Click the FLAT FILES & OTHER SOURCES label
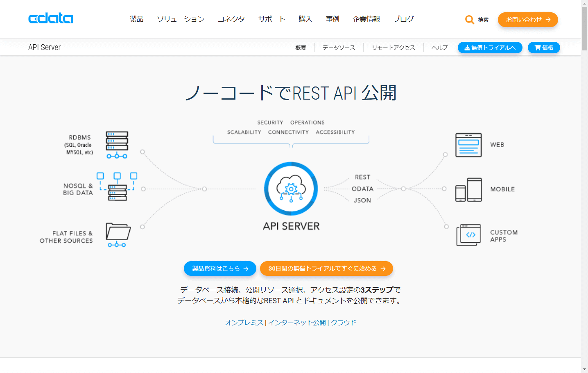 click(66, 237)
